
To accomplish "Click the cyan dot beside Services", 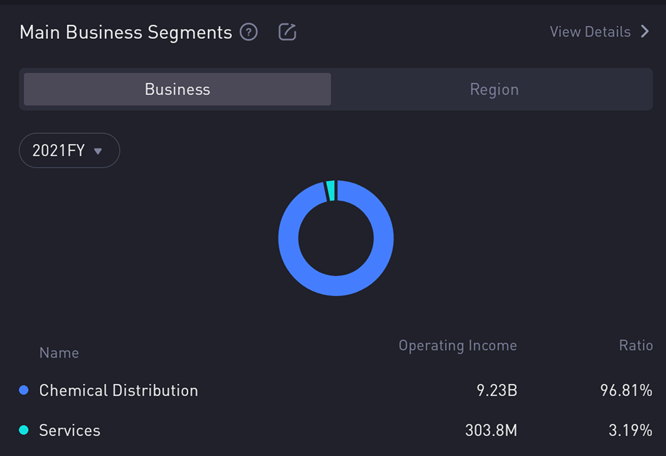I will coord(24,430).
